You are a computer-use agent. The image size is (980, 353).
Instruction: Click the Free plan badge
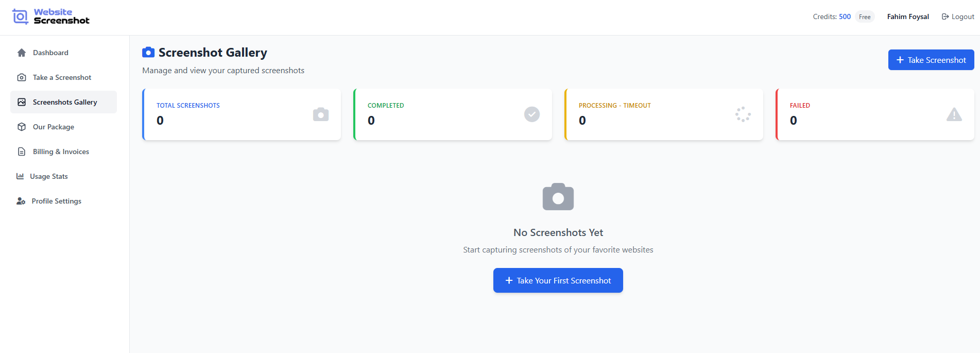(x=865, y=16)
